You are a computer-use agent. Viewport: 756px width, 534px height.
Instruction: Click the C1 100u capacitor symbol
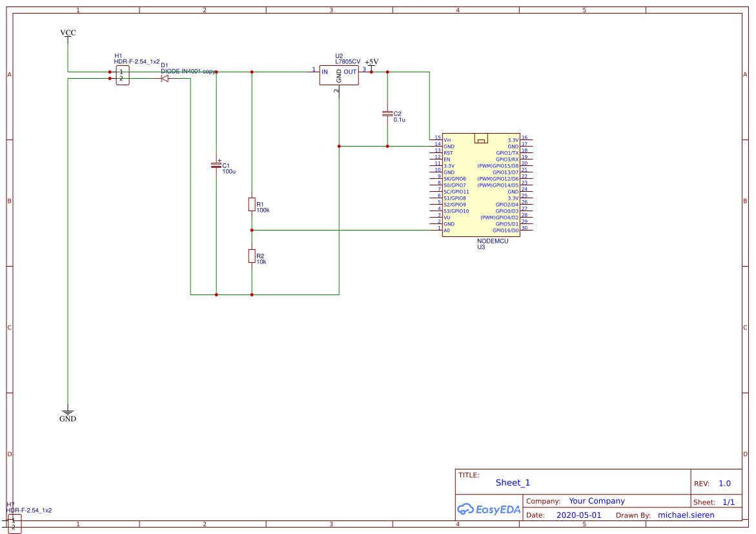216,165
